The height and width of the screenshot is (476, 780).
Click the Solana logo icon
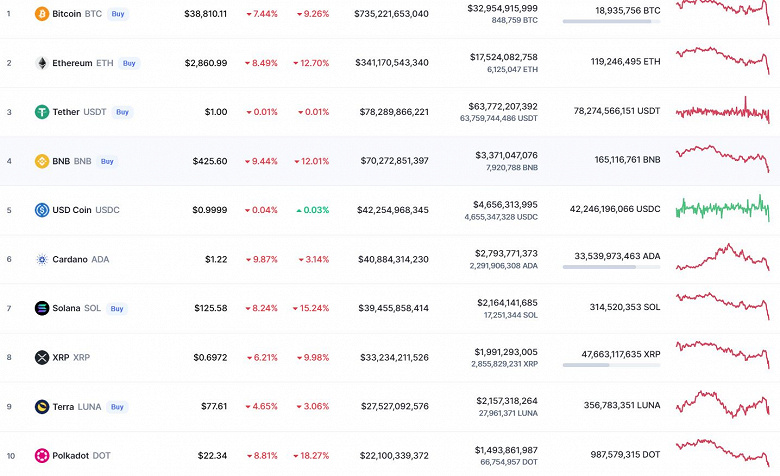(42, 308)
